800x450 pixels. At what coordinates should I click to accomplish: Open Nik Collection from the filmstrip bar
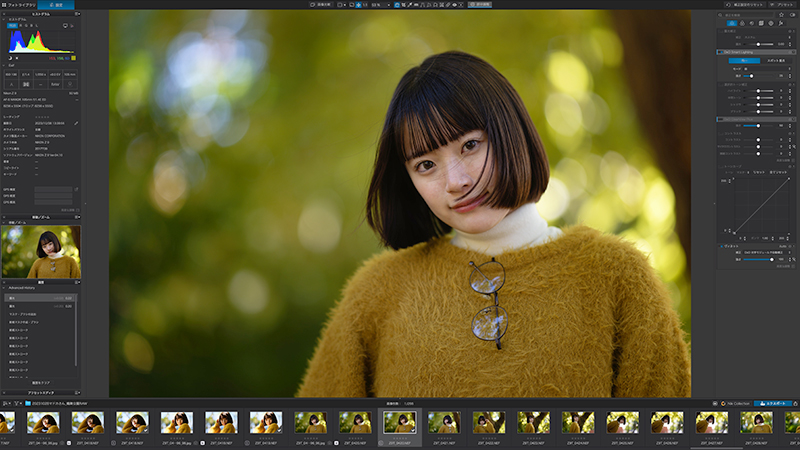point(735,403)
